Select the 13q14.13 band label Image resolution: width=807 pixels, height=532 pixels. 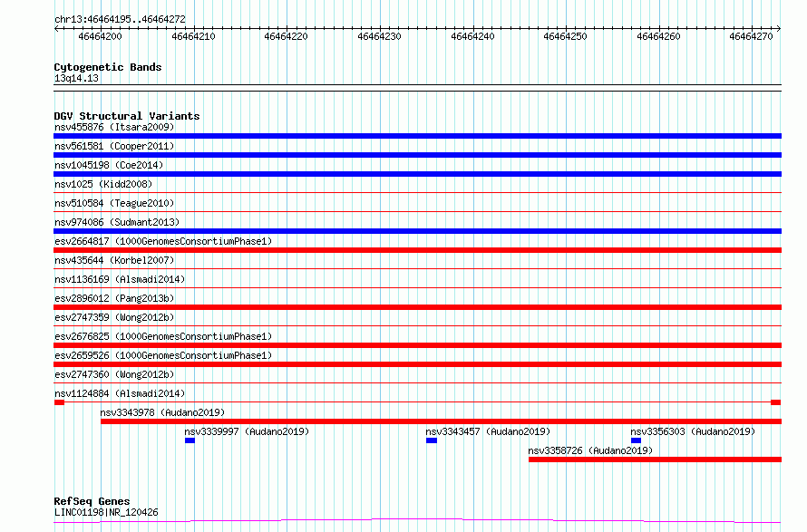[x=76, y=78]
